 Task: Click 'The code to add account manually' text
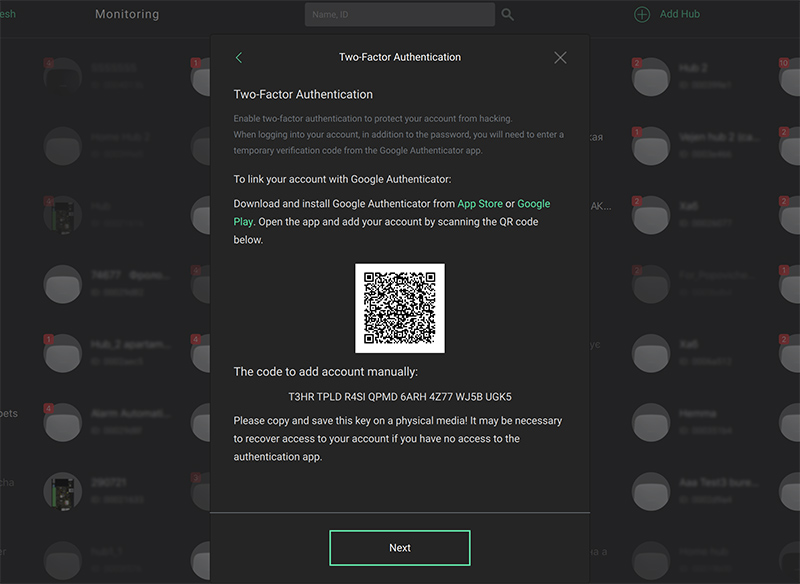point(326,372)
